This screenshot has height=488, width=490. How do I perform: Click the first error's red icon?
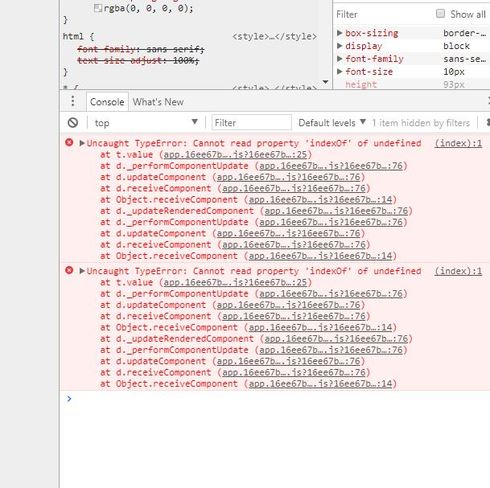pyautogui.click(x=69, y=142)
